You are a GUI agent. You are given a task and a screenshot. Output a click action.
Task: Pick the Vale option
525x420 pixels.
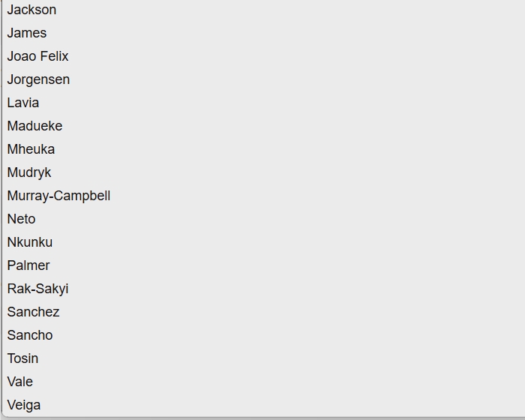click(20, 382)
